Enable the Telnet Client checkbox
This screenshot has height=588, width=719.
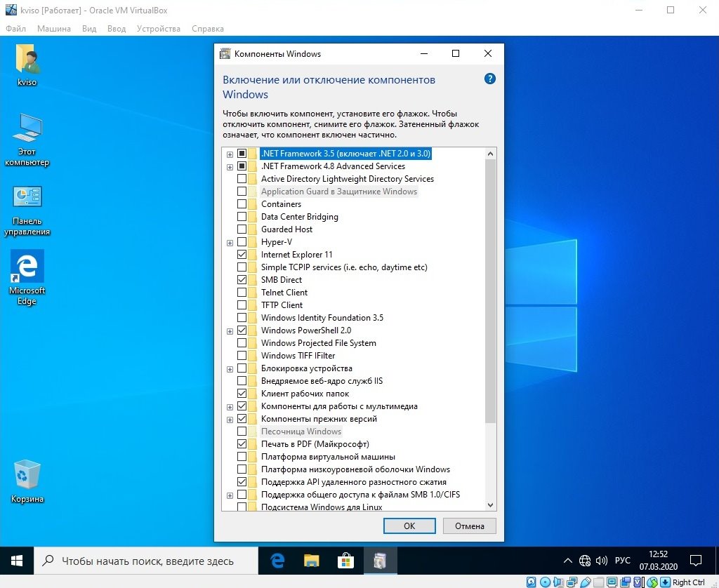[242, 293]
